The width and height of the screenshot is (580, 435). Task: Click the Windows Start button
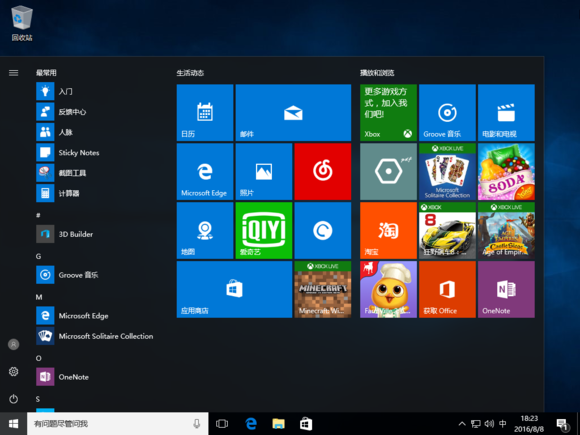(13, 424)
